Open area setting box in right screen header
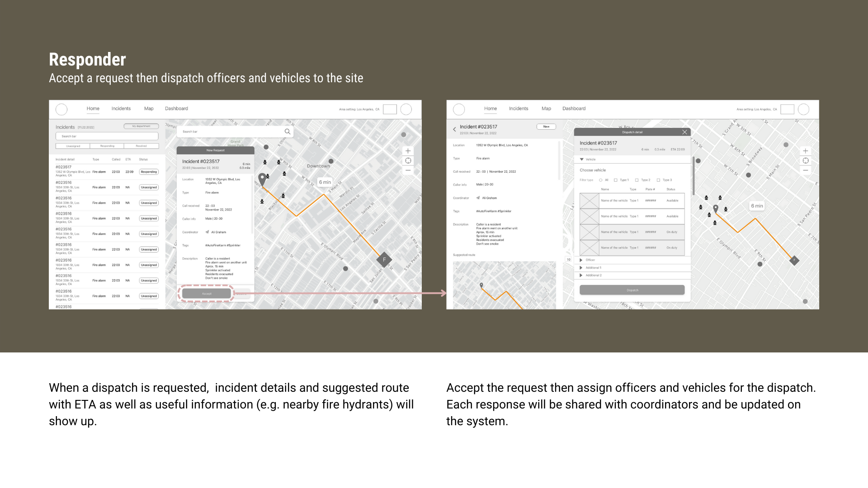Screen dimensions: 868x488 coord(787,109)
